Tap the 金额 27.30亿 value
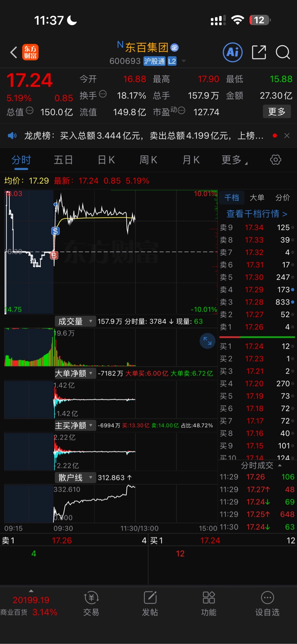 pos(276,96)
